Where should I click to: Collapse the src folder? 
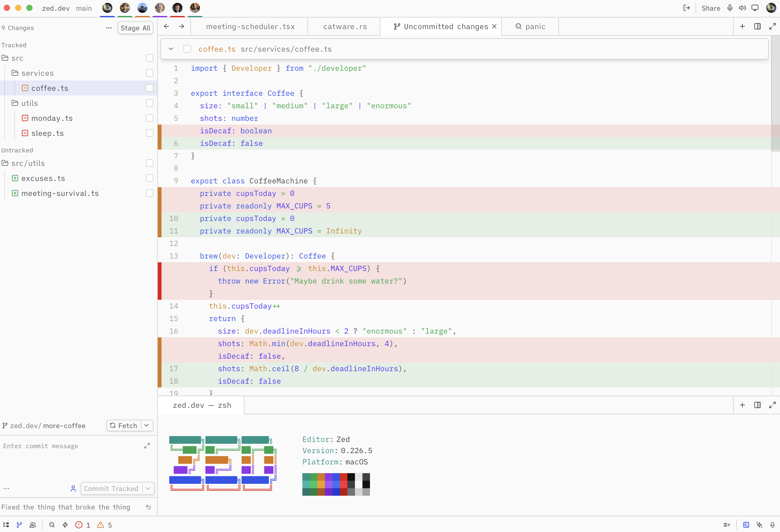point(5,58)
